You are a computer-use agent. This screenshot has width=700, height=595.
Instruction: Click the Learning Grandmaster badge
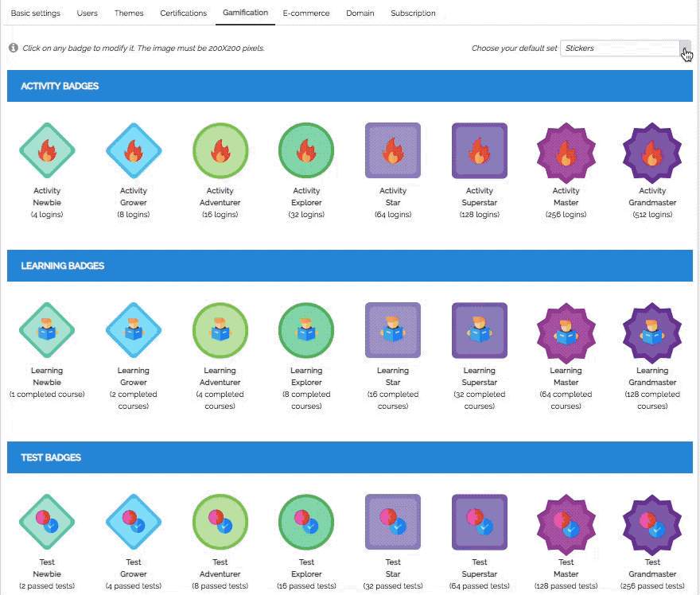651,329
